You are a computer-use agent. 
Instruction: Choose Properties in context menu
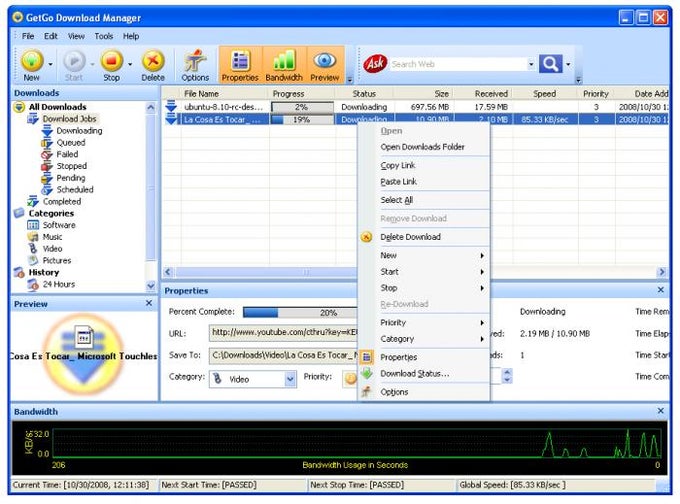(424, 357)
